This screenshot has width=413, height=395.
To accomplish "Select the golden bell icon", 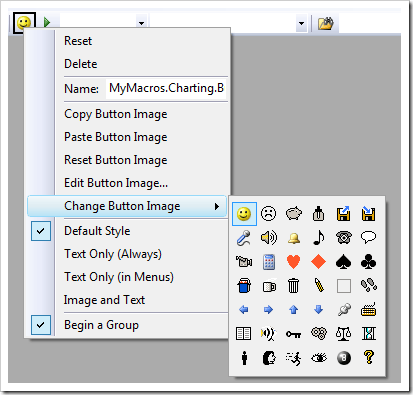I will click(x=294, y=238).
